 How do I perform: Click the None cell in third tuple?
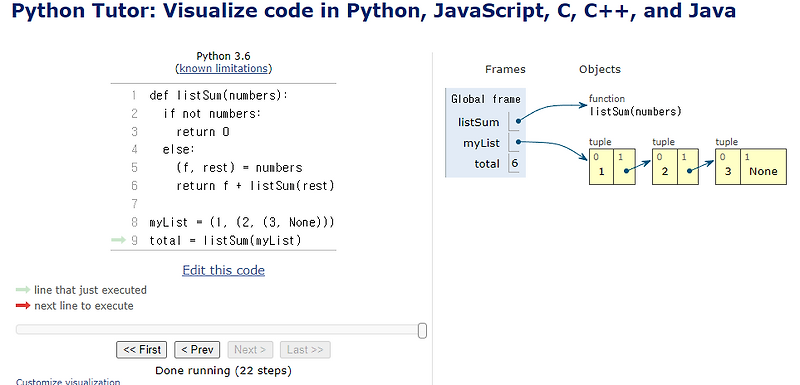pos(763,167)
